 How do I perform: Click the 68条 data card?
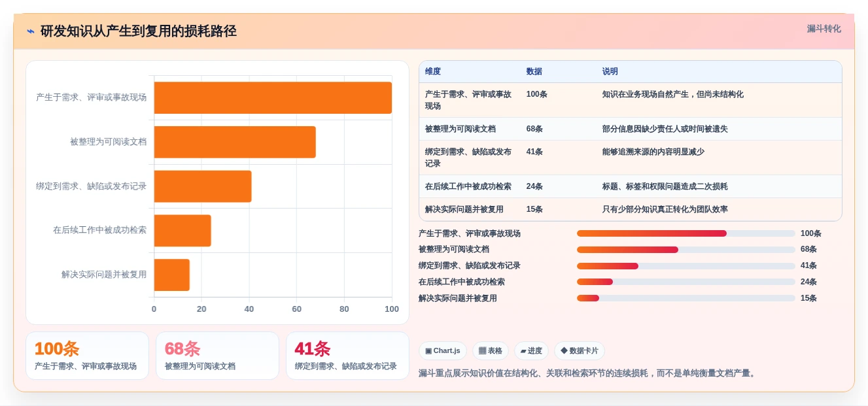(x=217, y=356)
